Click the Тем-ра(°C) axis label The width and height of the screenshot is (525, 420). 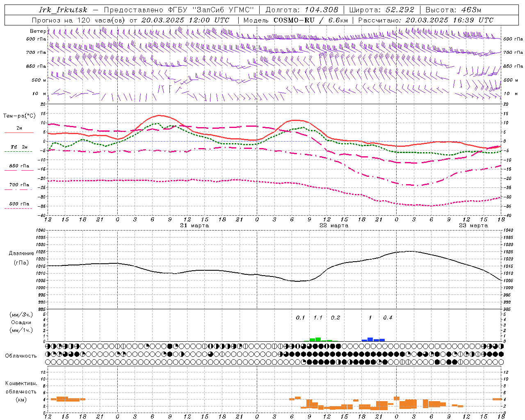pos(19,116)
